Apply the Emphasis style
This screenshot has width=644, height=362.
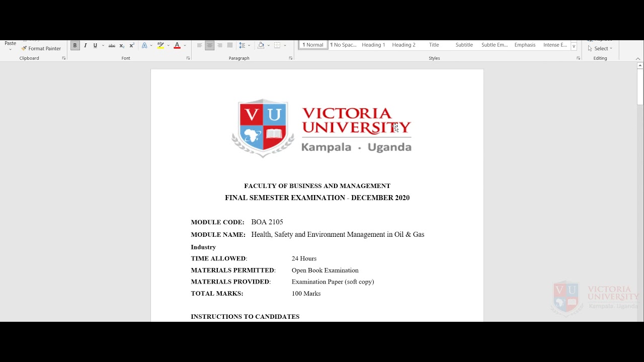[525, 45]
